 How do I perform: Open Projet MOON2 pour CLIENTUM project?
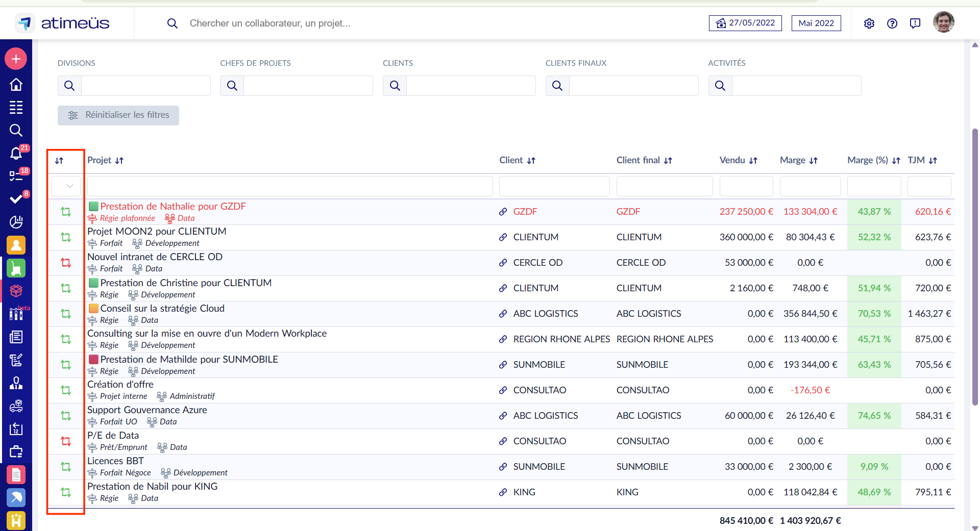(x=157, y=231)
